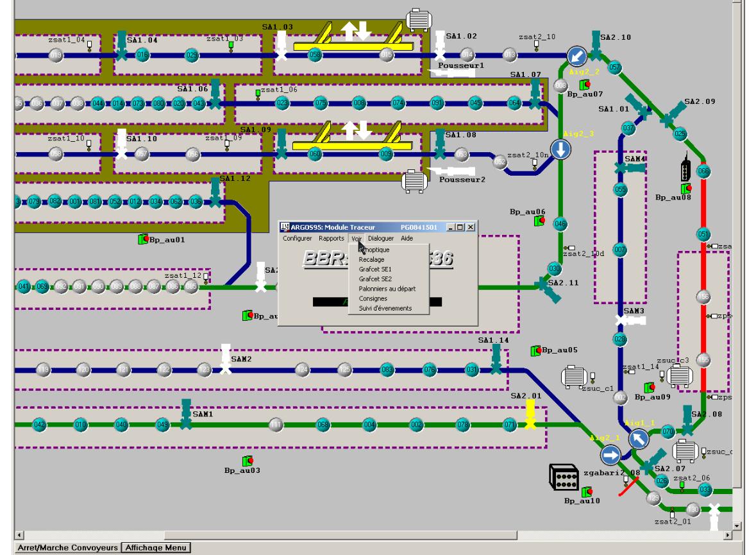Select the motor icon beside Pousseur2
756x555 pixels.
point(414,182)
